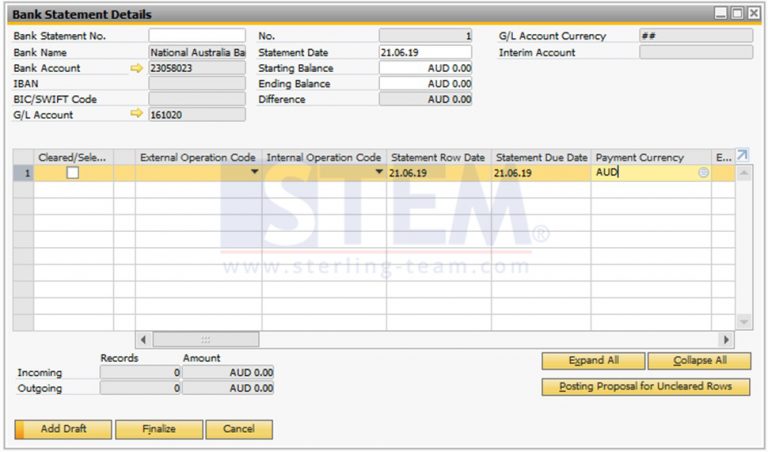
Task: Select the Statement Due Date cell 21.06.19
Action: click(541, 173)
